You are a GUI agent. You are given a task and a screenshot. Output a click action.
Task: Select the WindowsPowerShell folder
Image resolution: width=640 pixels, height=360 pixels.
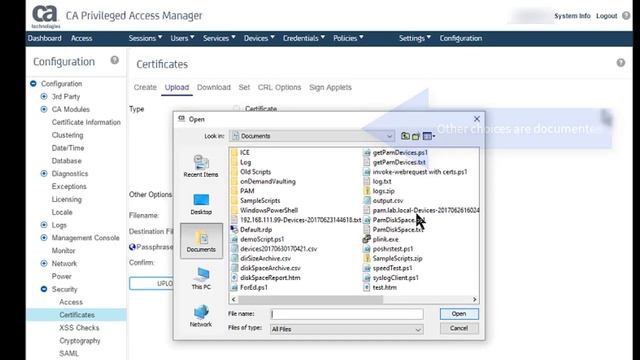pyautogui.click(x=264, y=210)
